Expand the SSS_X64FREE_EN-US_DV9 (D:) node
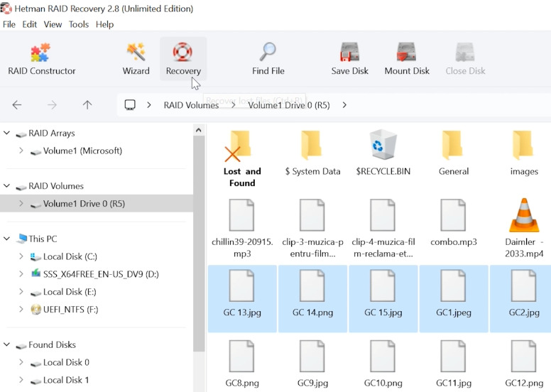Screen dimensions: 551x392 (x=21, y=274)
